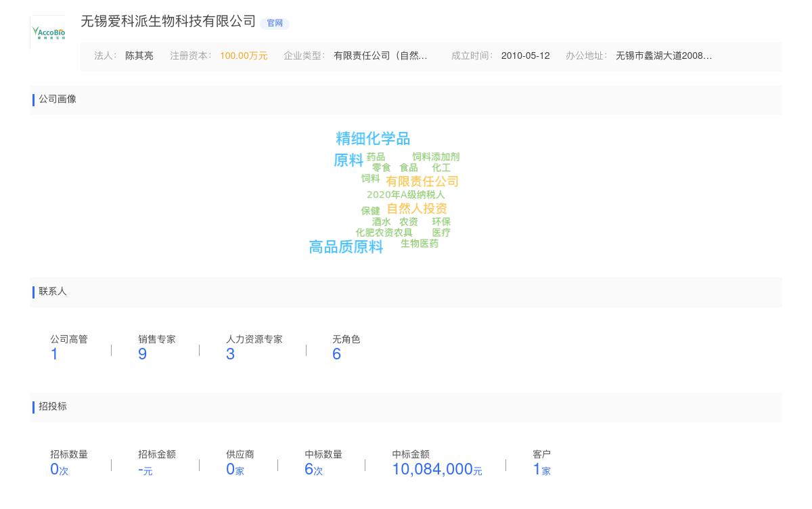Select the 自然人投资 tag
Image resolution: width=812 pixels, height=509 pixels.
pyautogui.click(x=417, y=208)
